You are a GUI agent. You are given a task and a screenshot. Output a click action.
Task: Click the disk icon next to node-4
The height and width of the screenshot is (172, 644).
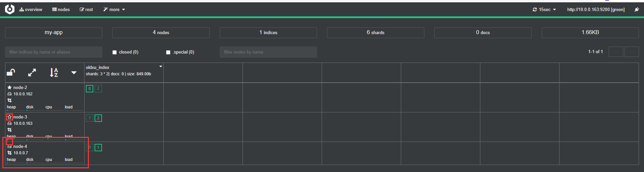pos(9,147)
